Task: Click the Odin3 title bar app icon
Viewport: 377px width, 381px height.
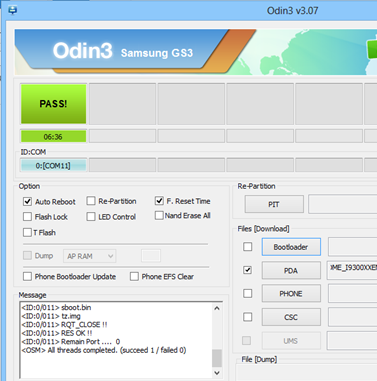Action: (12, 10)
